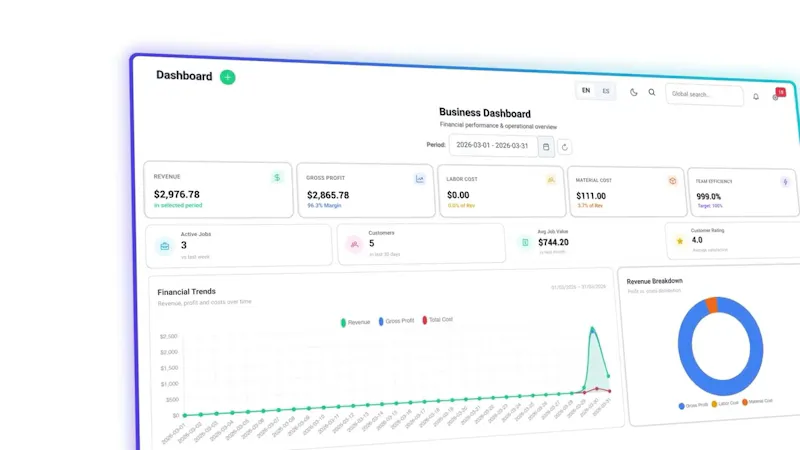
Task: Toggle Revenue series in chart legend
Action: [355, 322]
